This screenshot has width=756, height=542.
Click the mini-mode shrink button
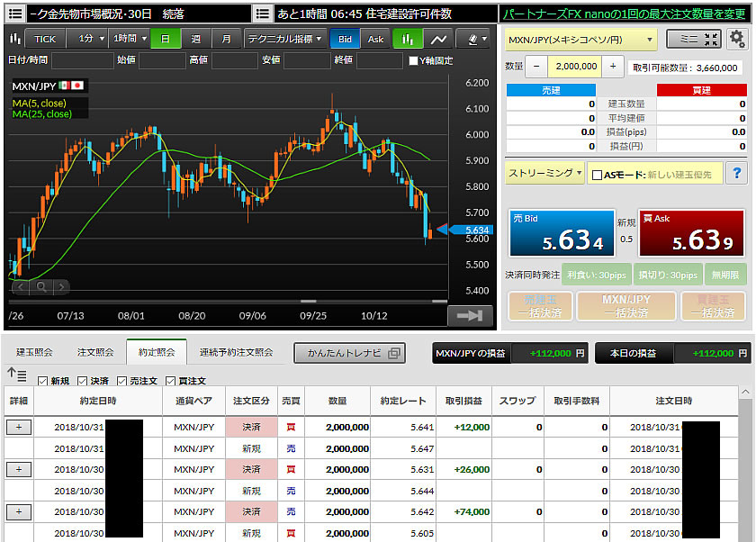click(694, 39)
